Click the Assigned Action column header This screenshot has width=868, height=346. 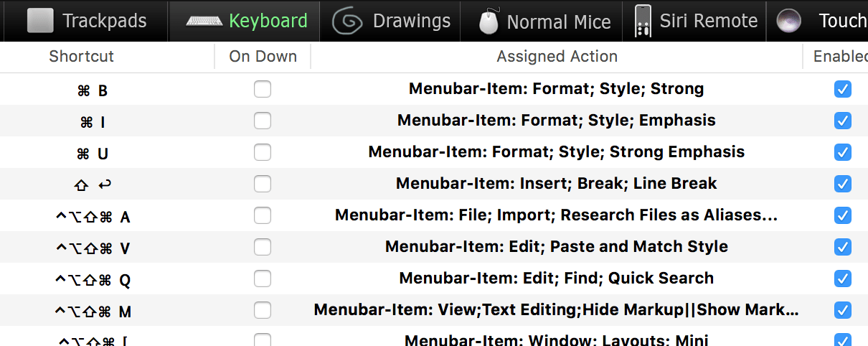point(557,56)
